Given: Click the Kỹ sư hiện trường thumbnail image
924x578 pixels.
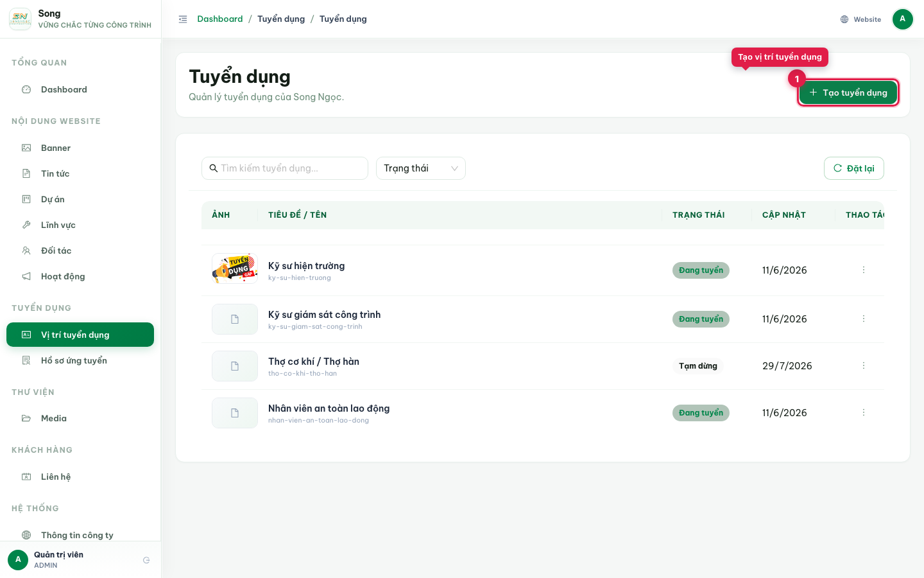Looking at the screenshot, I should click(235, 268).
